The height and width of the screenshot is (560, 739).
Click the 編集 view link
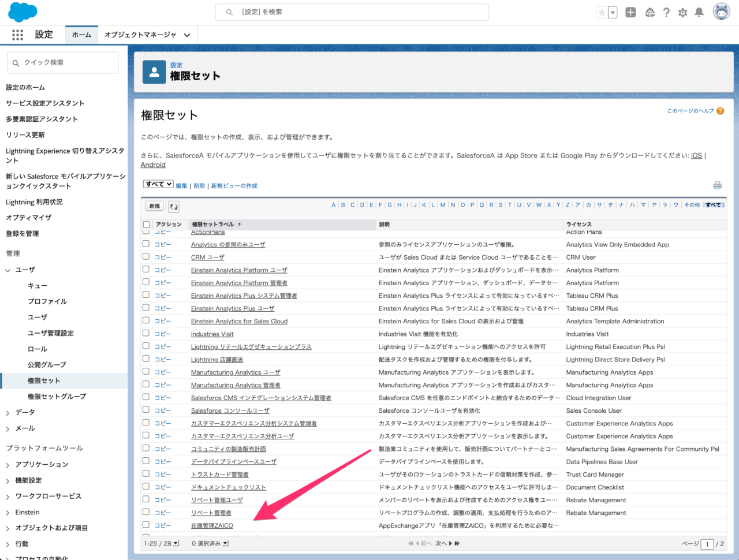point(182,186)
